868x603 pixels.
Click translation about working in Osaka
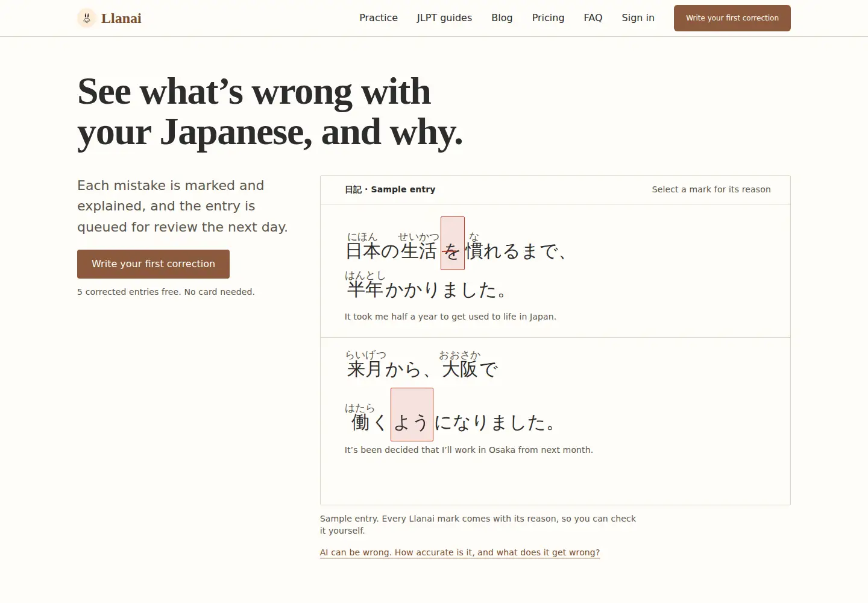click(468, 450)
